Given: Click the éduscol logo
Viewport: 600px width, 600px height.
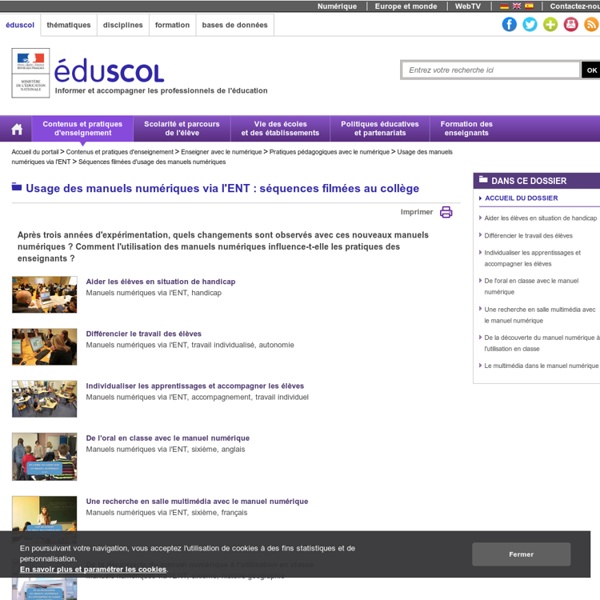Looking at the screenshot, I should (x=109, y=71).
